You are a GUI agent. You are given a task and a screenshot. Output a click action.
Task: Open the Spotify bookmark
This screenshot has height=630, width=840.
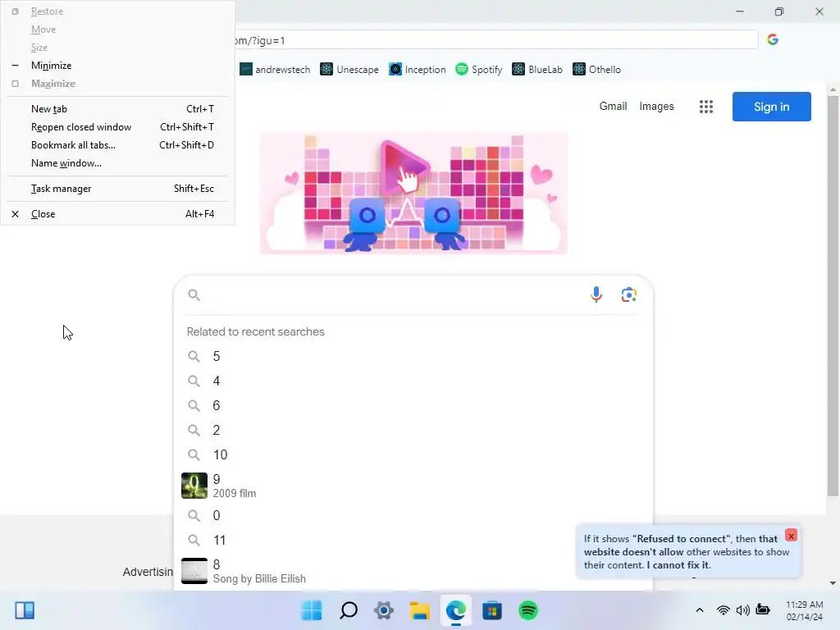pyautogui.click(x=479, y=69)
